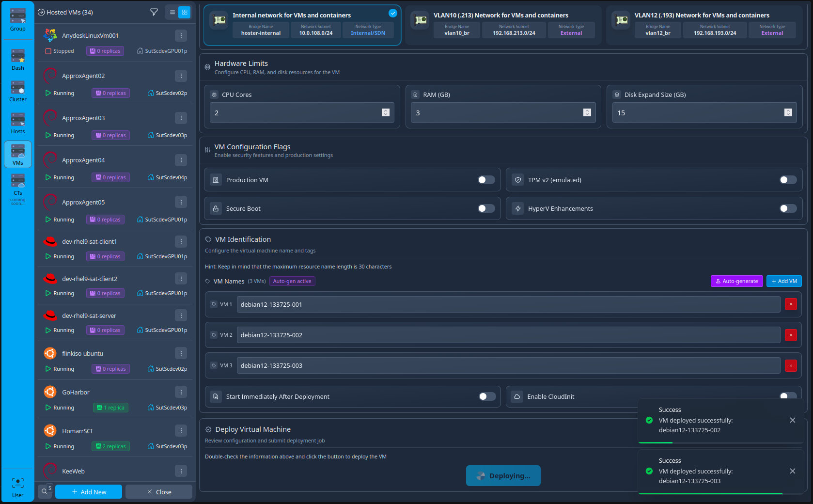Click the Group icon at sidebar top
Viewport: 813px width, 504px height.
tap(17, 16)
